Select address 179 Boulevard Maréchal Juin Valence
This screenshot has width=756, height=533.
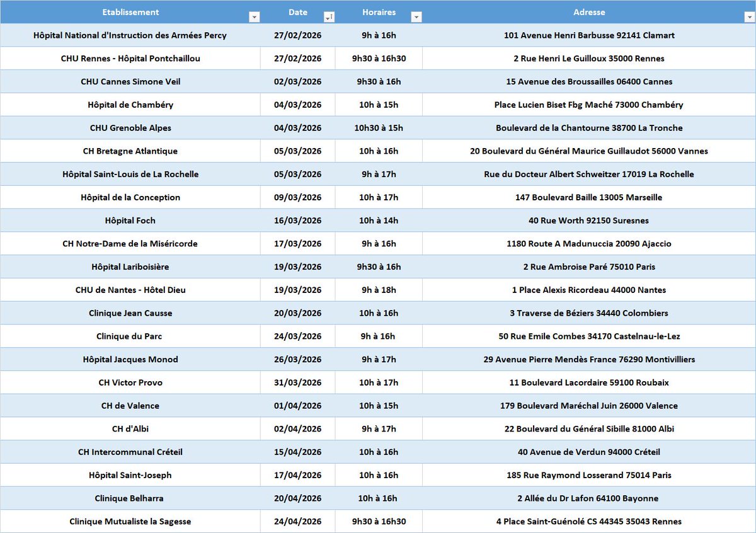[x=589, y=406]
